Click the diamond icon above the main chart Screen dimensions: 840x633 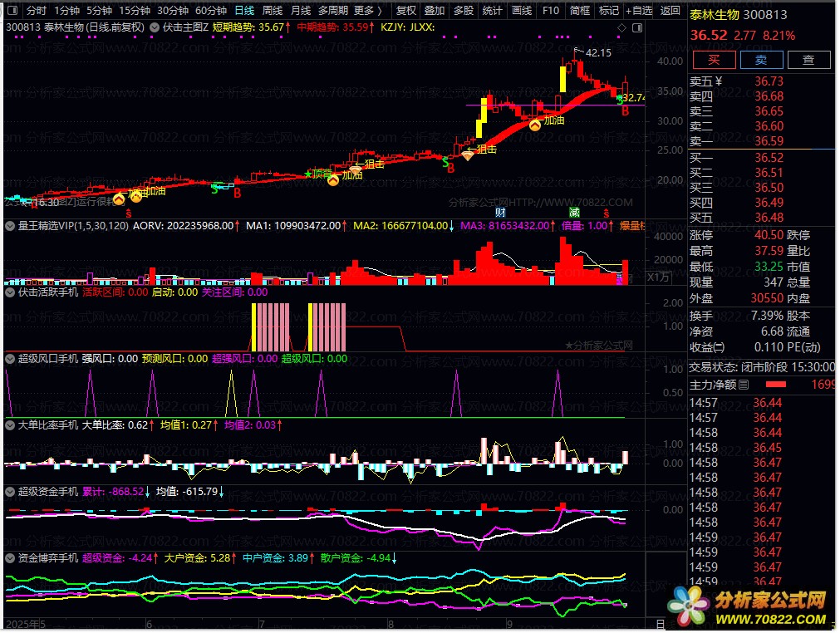point(622,27)
